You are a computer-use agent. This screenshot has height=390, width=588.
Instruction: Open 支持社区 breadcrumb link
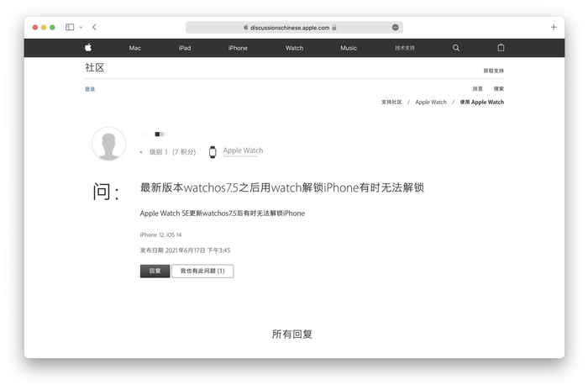391,102
